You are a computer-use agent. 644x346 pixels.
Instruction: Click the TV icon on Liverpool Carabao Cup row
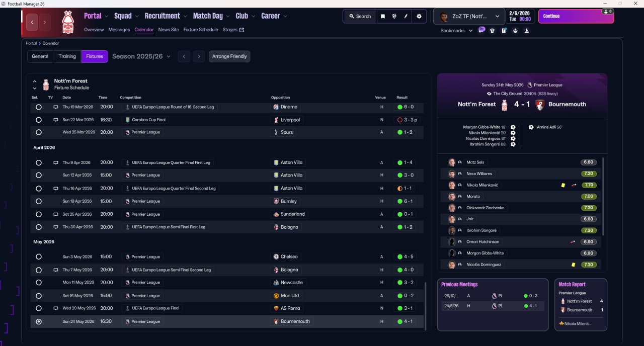(x=56, y=120)
